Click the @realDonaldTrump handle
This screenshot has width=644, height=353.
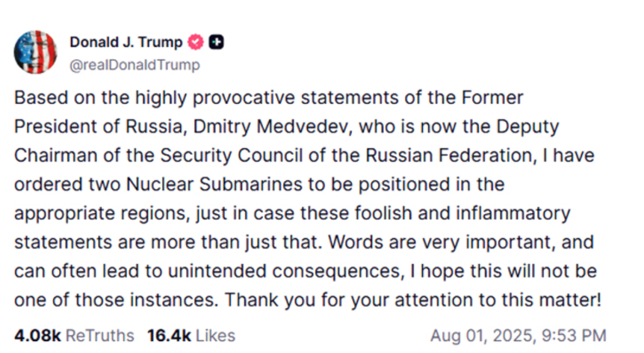click(135, 65)
